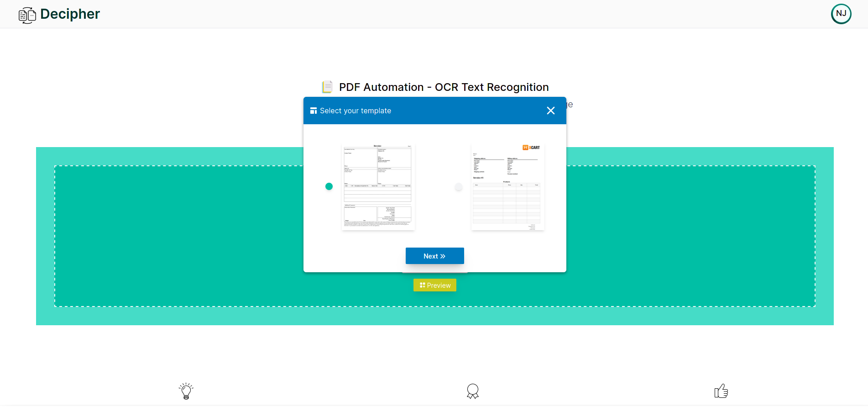Screen dimensions: 868x407
Task: Choose the Service invoice template thumbnail
Action: point(378,187)
